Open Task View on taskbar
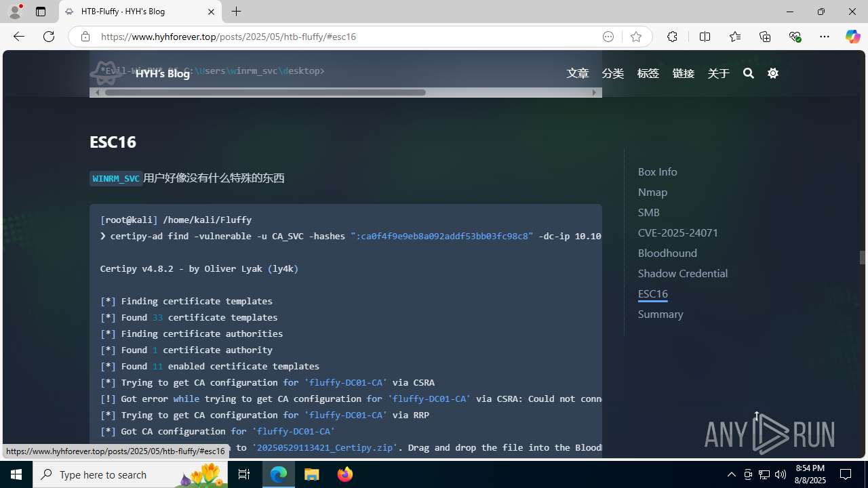The height and width of the screenshot is (488, 868). coord(244,474)
